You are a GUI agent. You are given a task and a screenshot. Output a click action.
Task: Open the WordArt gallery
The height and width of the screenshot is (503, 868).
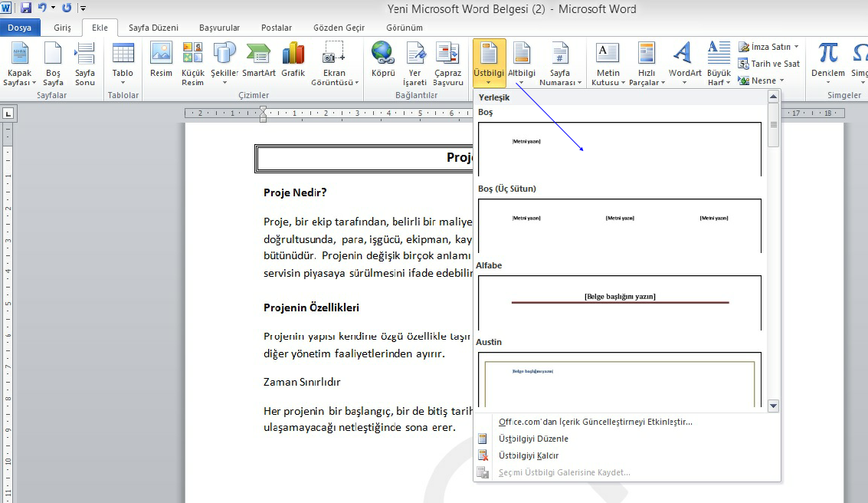[x=685, y=64]
